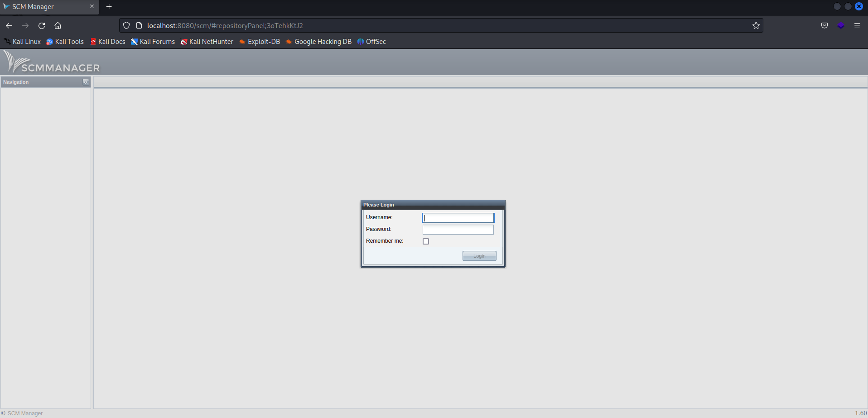Open the browser home page
This screenshot has width=868, height=418.
click(x=58, y=26)
